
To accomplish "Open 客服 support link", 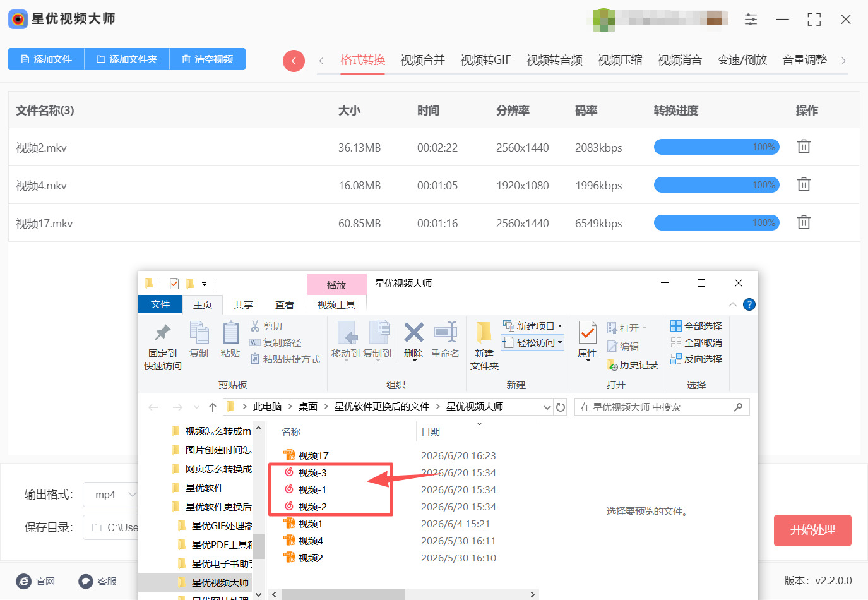I will tap(98, 581).
